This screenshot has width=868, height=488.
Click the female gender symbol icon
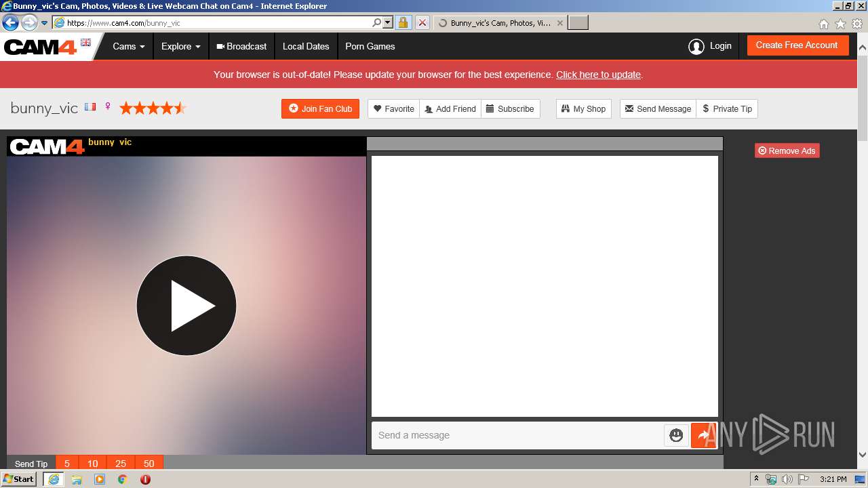pos(107,107)
